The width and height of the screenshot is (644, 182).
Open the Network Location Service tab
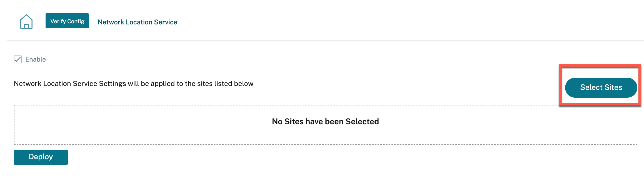pos(138,22)
